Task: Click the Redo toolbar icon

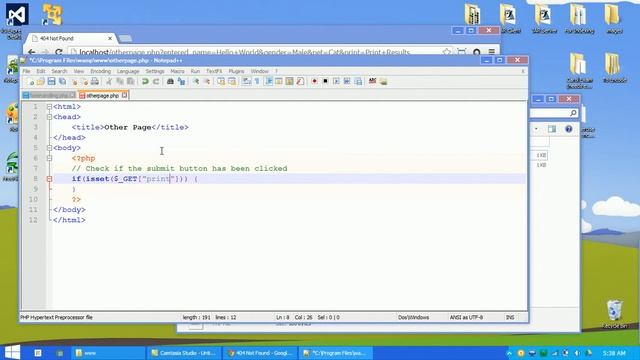Action: 156,82
